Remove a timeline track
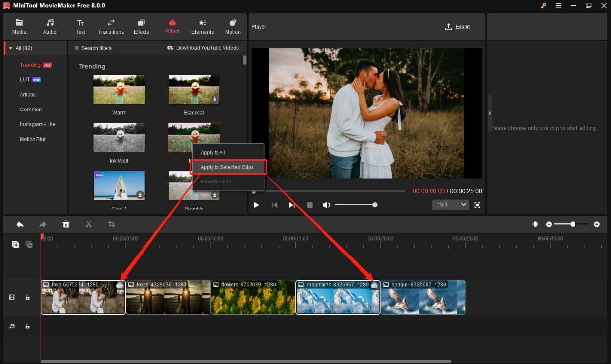Image resolution: width=611 pixels, height=364 pixels. point(29,244)
